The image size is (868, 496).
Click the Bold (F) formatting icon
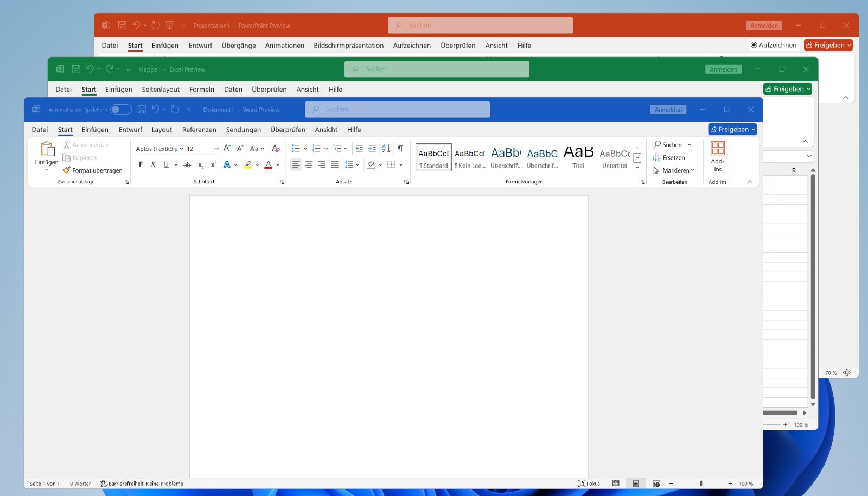point(141,164)
